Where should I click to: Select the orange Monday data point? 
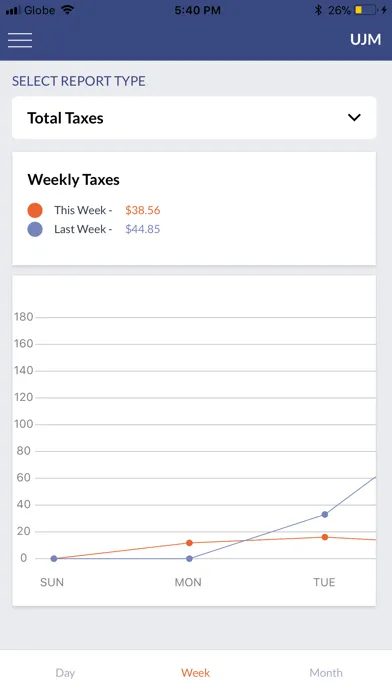[x=189, y=543]
